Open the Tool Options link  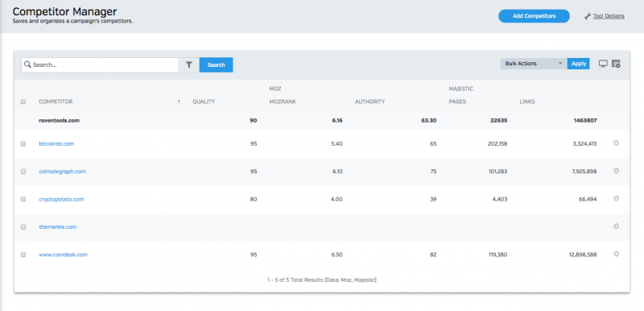(609, 16)
